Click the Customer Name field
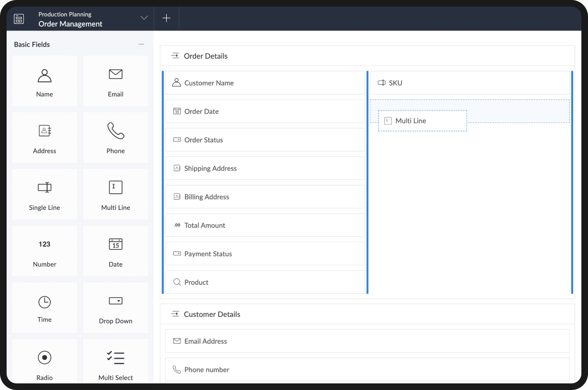 tap(265, 83)
